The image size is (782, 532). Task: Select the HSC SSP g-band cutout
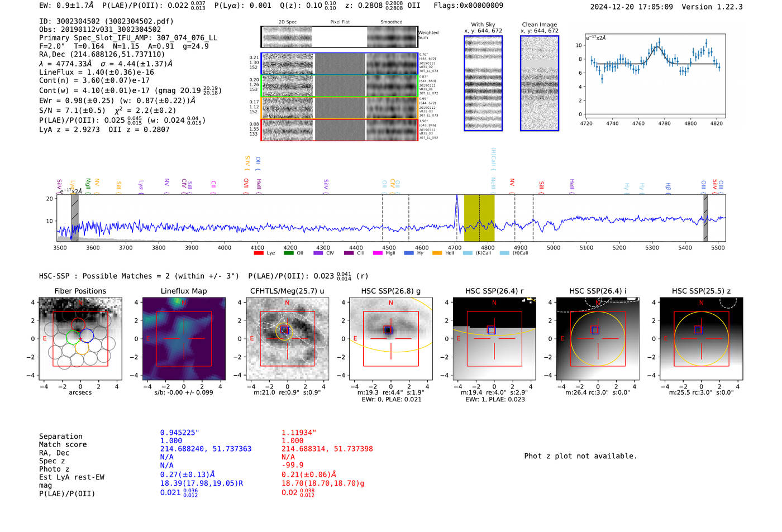click(x=391, y=339)
